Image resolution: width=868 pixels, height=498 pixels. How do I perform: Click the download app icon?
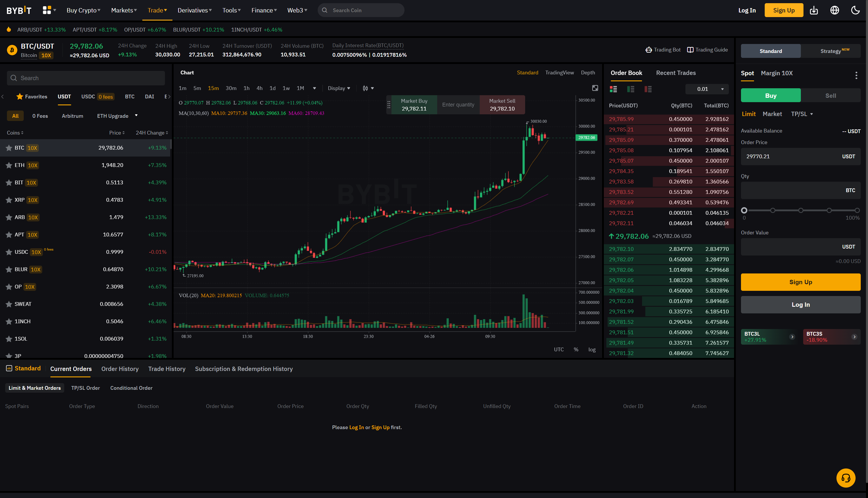coord(814,10)
